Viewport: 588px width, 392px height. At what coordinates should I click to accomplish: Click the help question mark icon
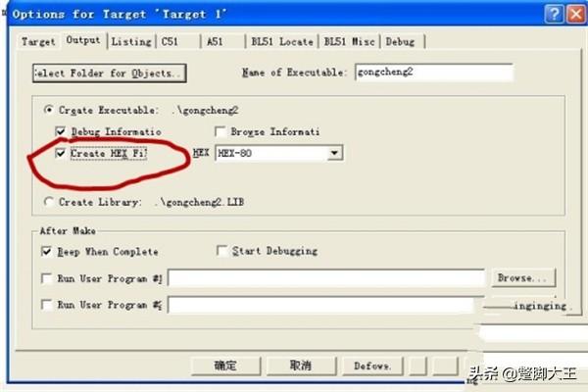coord(554,15)
